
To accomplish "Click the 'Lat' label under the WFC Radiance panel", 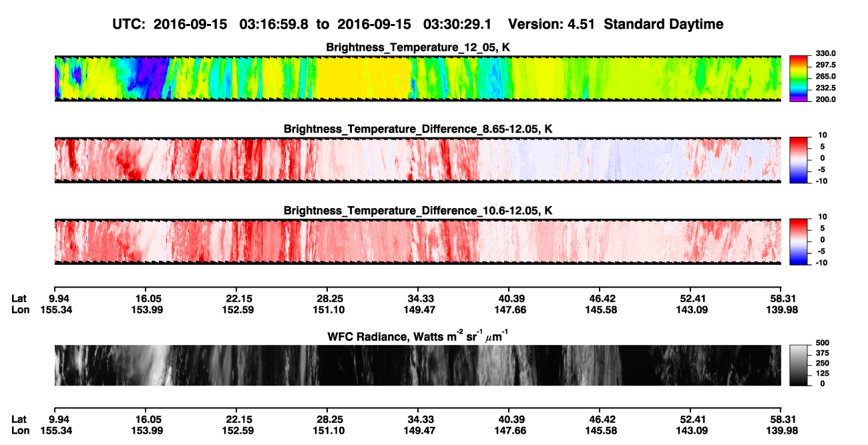I will pyautogui.click(x=18, y=419).
